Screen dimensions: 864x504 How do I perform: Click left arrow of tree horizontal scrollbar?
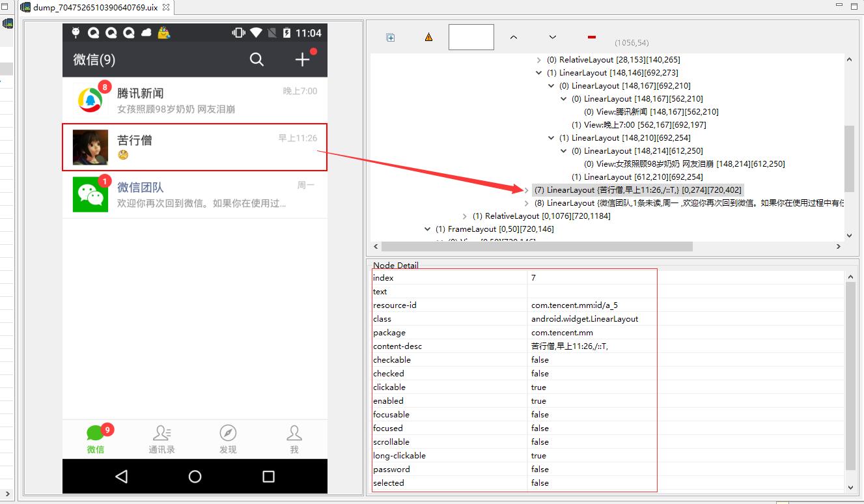[376, 247]
